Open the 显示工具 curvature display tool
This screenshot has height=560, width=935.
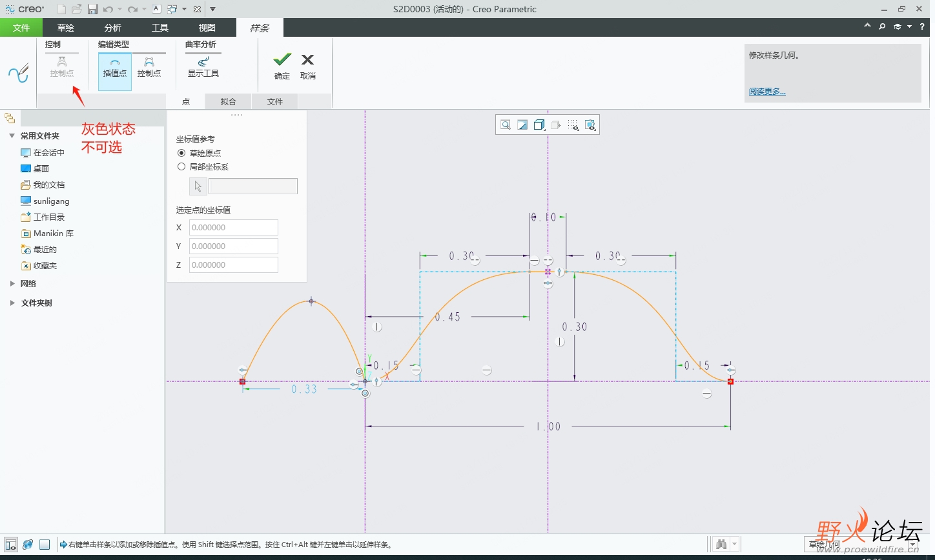point(203,66)
